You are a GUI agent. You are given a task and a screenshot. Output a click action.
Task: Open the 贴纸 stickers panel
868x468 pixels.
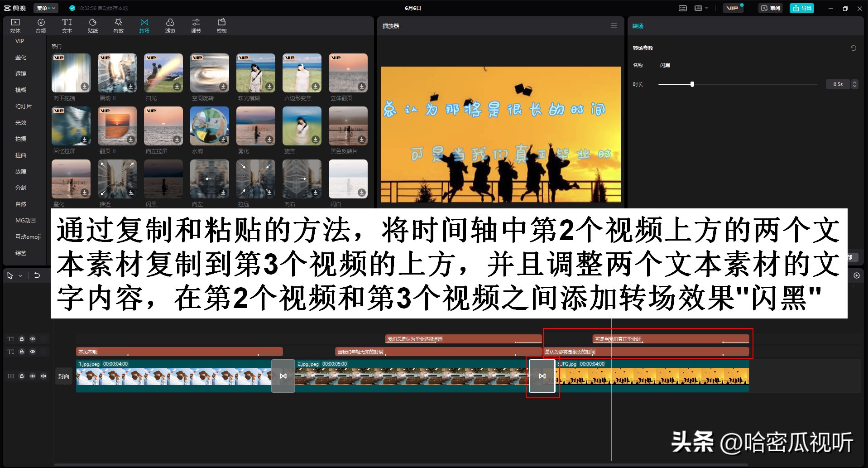[92, 25]
